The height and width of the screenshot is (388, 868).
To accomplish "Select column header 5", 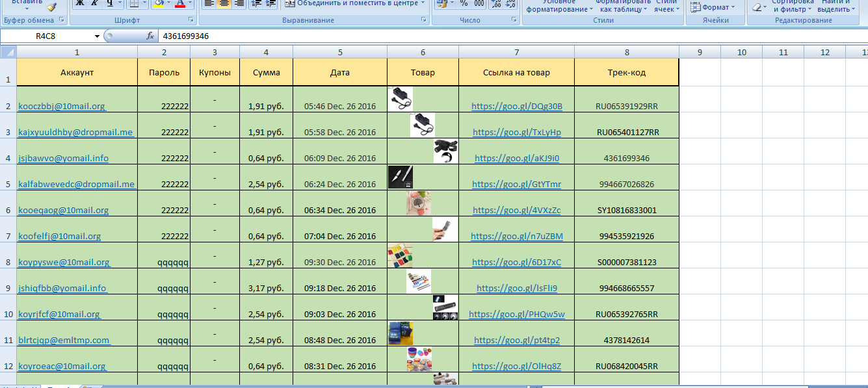I will tap(340, 52).
